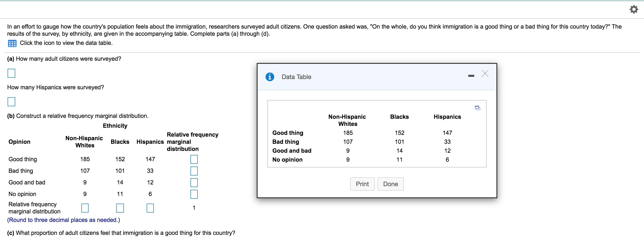The image size is (644, 242).
Task: Click the 'Click the icon to view' text
Action: tap(66, 43)
